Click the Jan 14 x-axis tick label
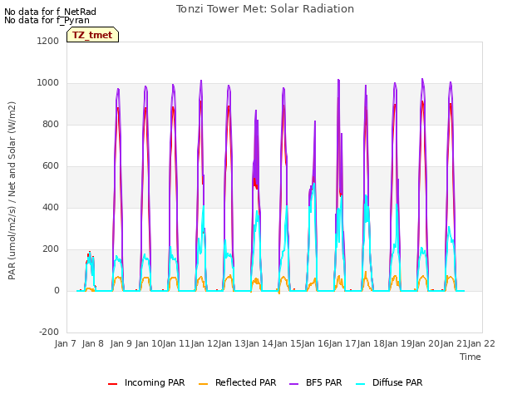532x399 pixels. [259, 343]
